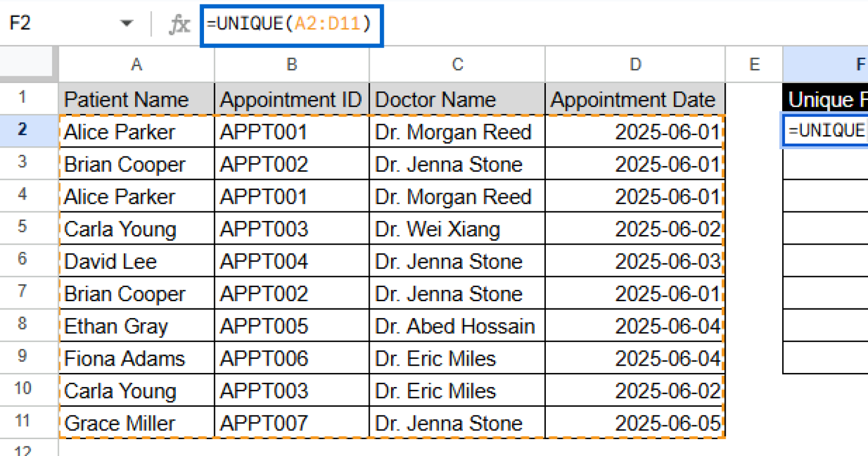Click the Appointment Date header cell
The height and width of the screenshot is (456, 868).
pyautogui.click(x=635, y=99)
